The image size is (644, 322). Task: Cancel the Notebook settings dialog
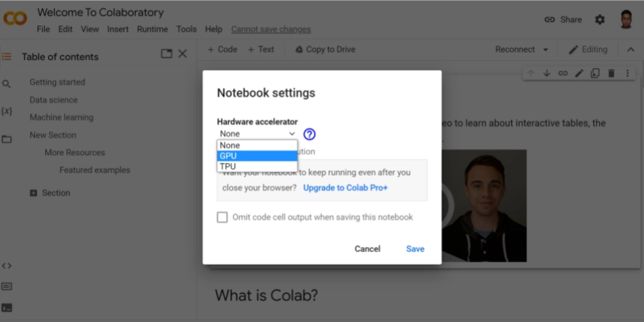367,249
